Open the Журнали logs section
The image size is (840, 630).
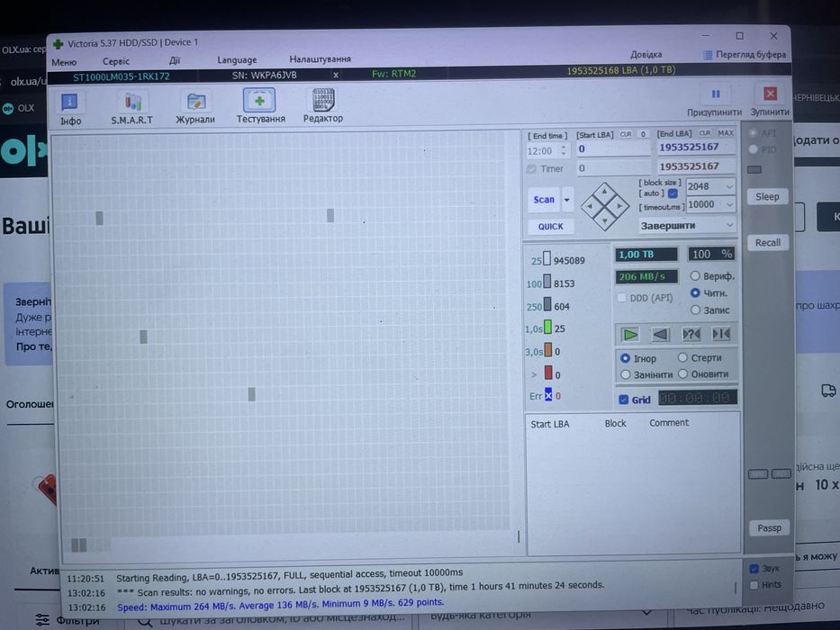click(195, 108)
